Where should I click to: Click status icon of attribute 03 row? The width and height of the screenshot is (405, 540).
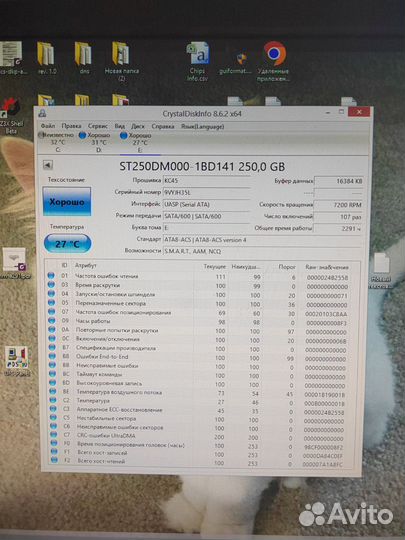pos(51,284)
